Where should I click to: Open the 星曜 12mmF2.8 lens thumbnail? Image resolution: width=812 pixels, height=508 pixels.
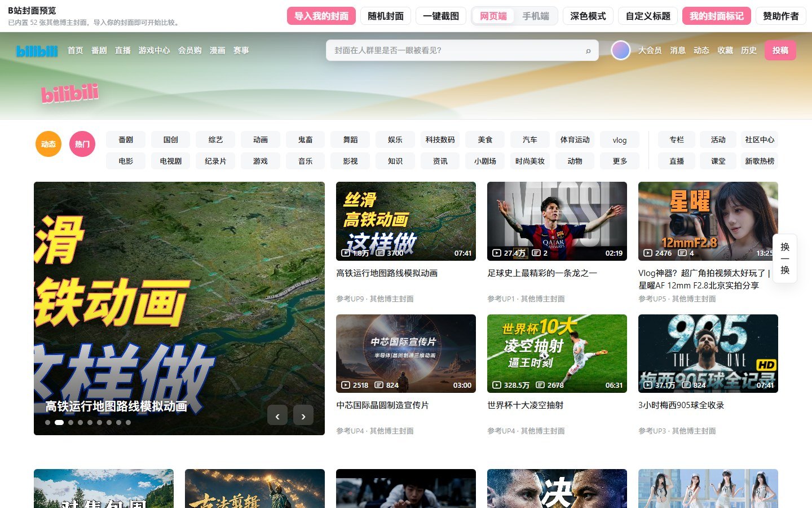(708, 221)
